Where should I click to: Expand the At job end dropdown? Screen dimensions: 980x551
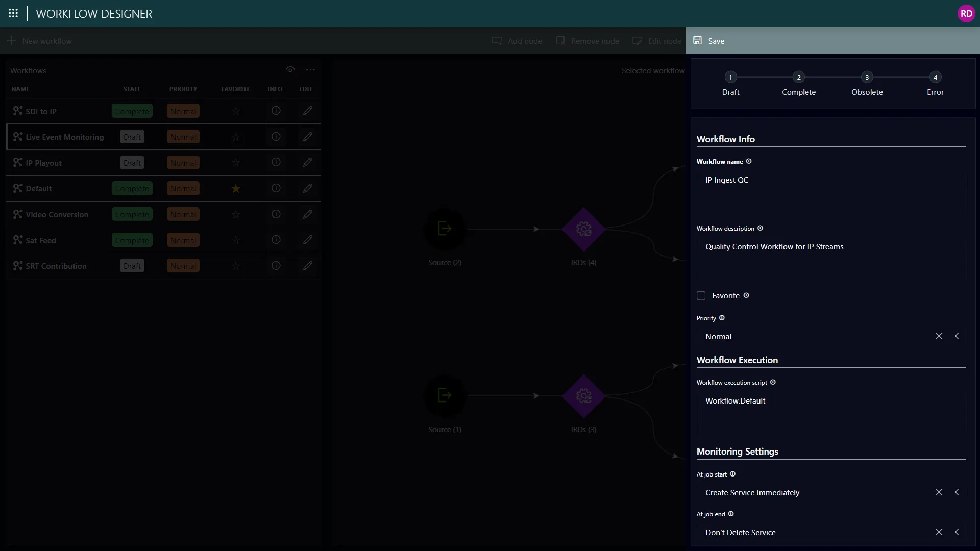pos(957,532)
